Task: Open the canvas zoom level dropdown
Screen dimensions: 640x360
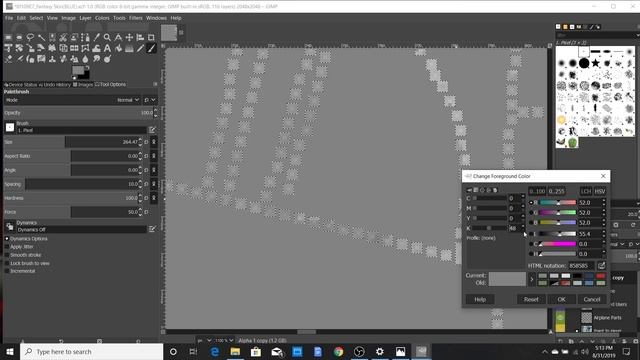Action: coord(224,340)
